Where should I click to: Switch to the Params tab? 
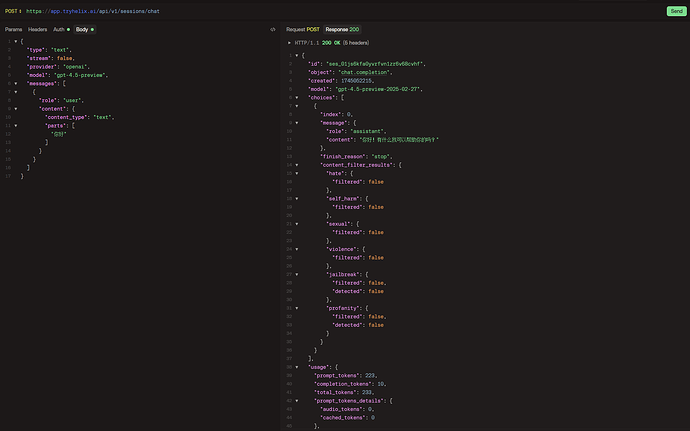[x=13, y=29]
